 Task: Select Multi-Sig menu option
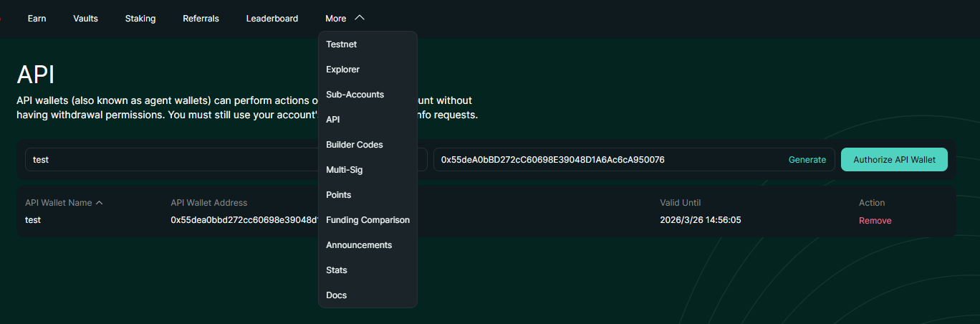(x=344, y=170)
